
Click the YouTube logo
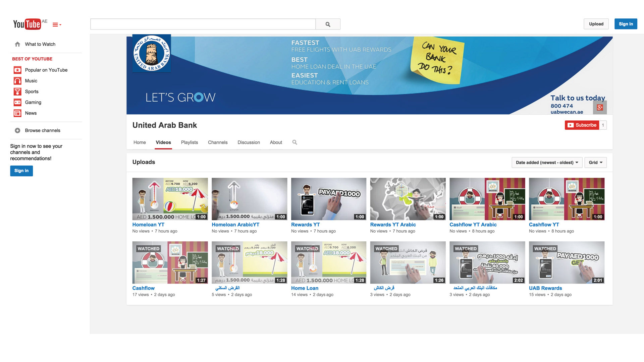pos(27,24)
